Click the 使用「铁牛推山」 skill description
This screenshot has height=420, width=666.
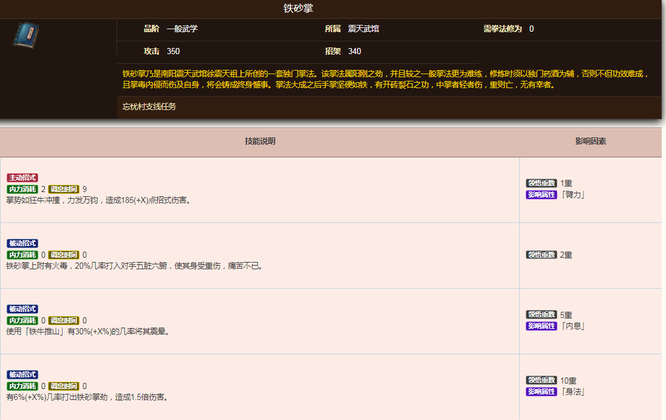pos(88,331)
